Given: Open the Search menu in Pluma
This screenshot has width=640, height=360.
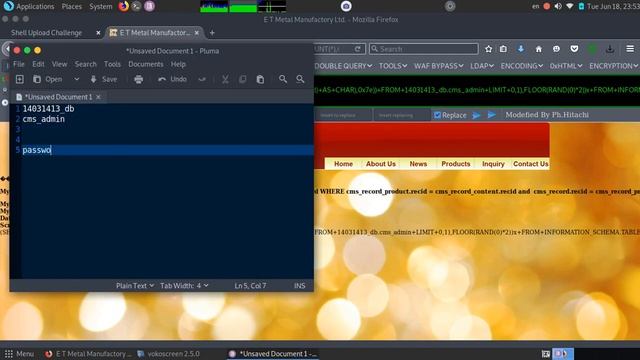Looking at the screenshot, I should tap(86, 64).
